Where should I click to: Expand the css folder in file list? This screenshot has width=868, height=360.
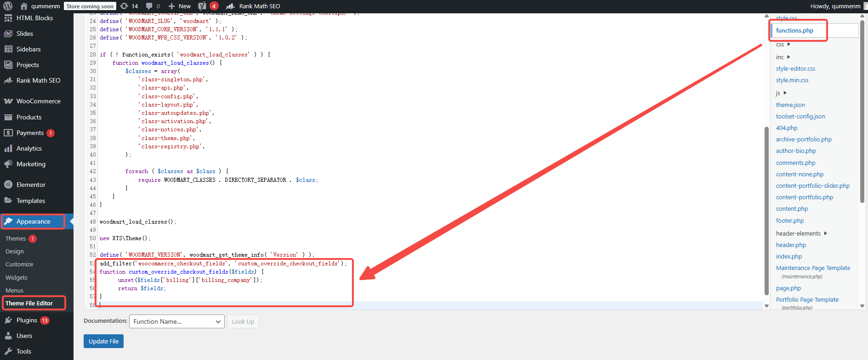783,45
